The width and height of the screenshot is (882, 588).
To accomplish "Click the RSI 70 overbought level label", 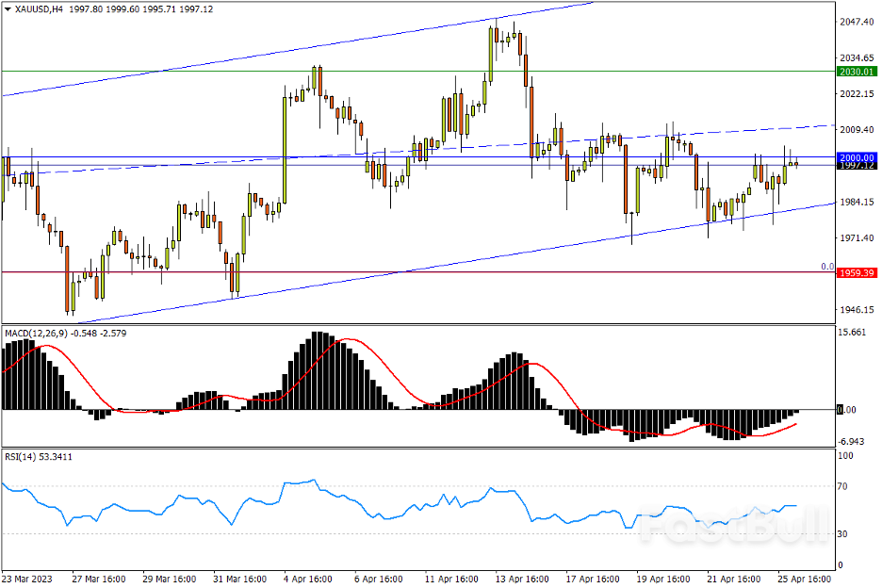I will pos(845,486).
